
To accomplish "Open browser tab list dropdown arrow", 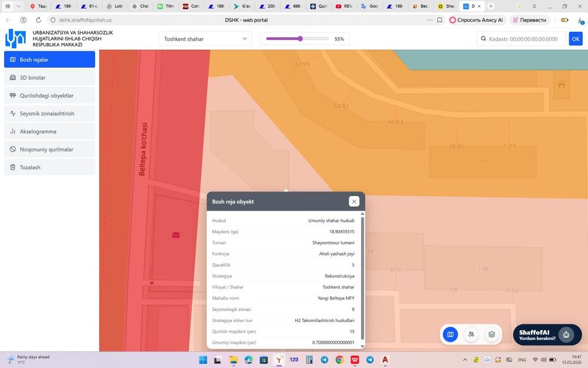I will point(19,6).
